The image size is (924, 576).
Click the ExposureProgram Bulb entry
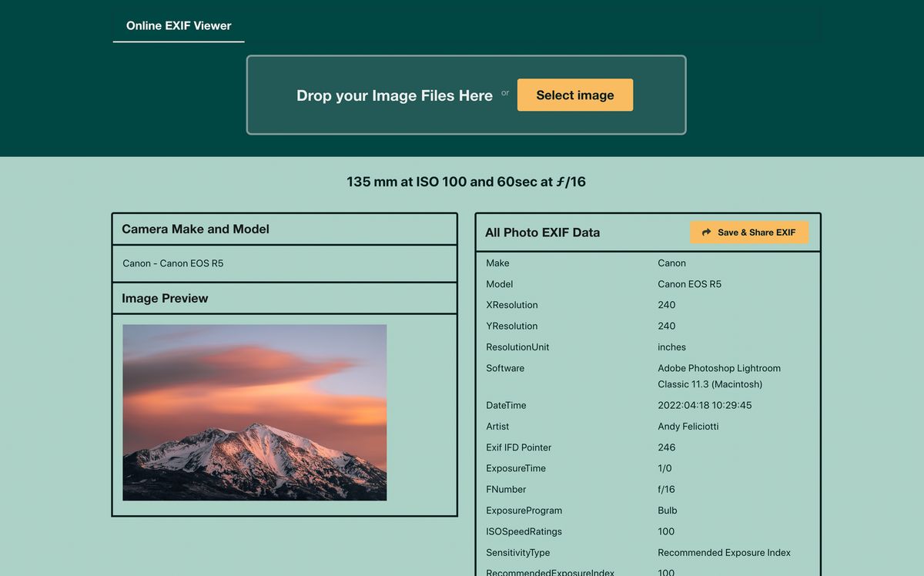[667, 510]
